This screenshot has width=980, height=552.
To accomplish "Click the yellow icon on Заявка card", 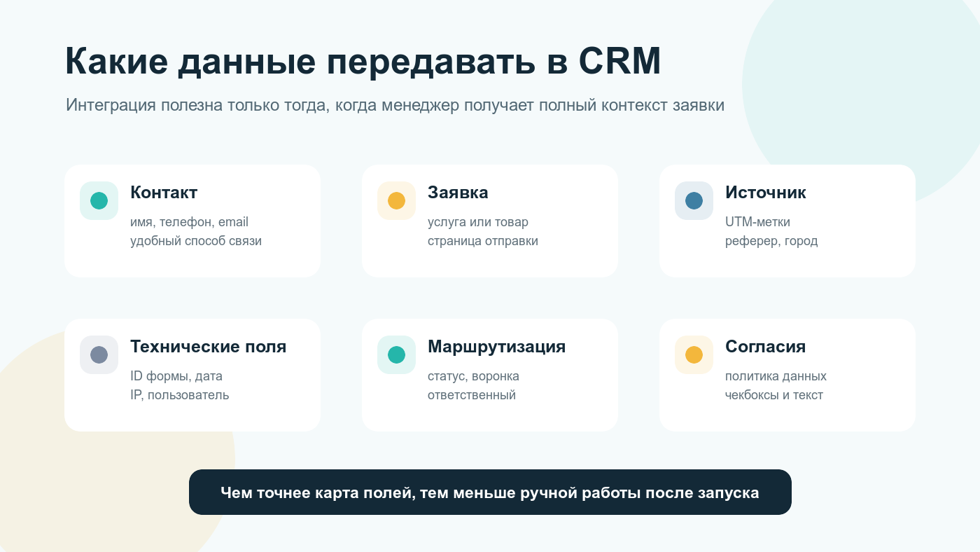I will [396, 201].
